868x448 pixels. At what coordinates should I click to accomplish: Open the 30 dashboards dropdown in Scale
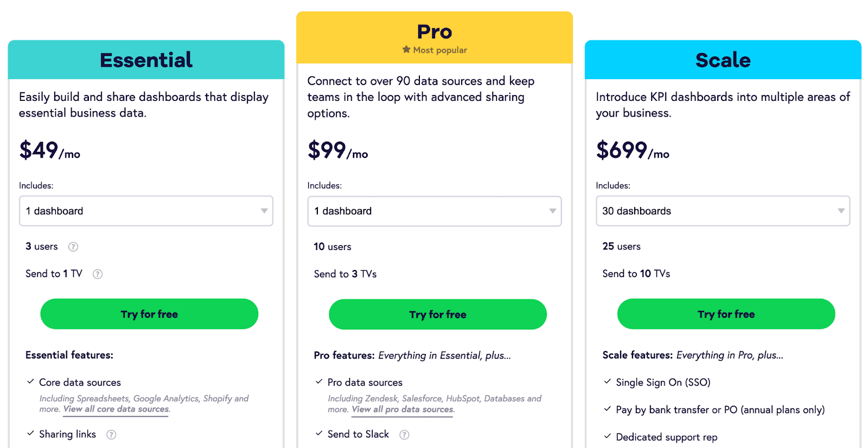coord(723,211)
